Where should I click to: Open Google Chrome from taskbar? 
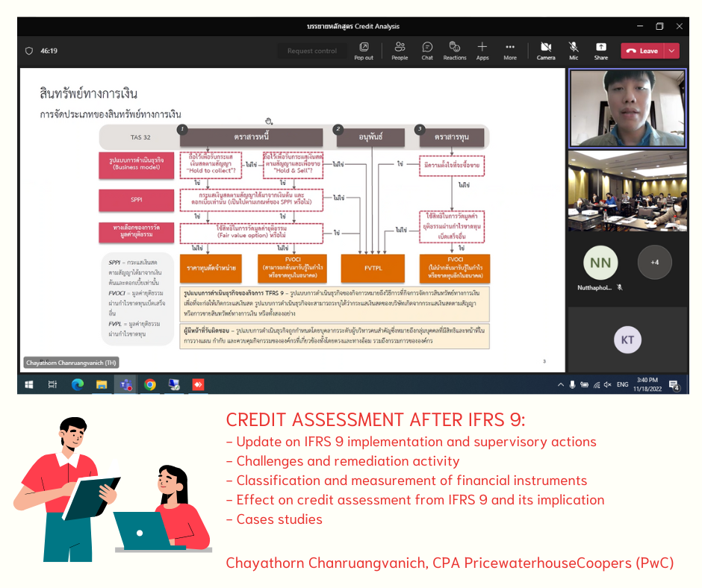[x=150, y=385]
